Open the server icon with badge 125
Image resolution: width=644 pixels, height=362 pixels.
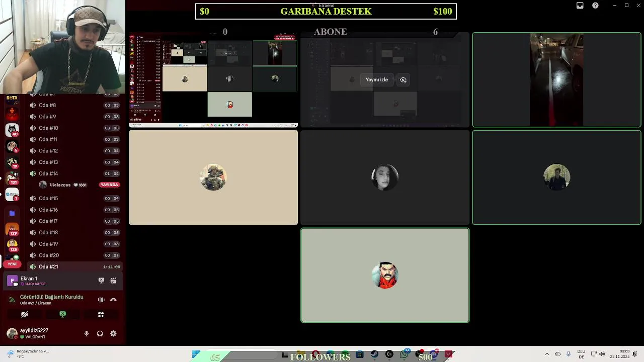tap(12, 245)
